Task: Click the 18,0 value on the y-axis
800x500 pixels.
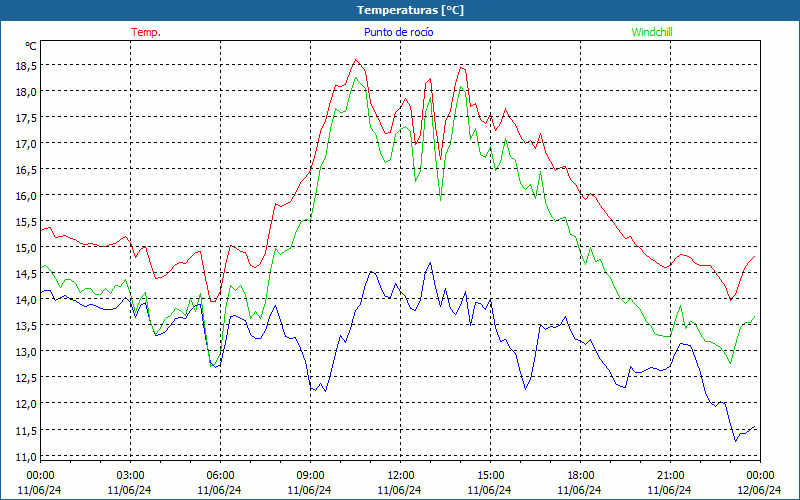Action: (x=26, y=92)
